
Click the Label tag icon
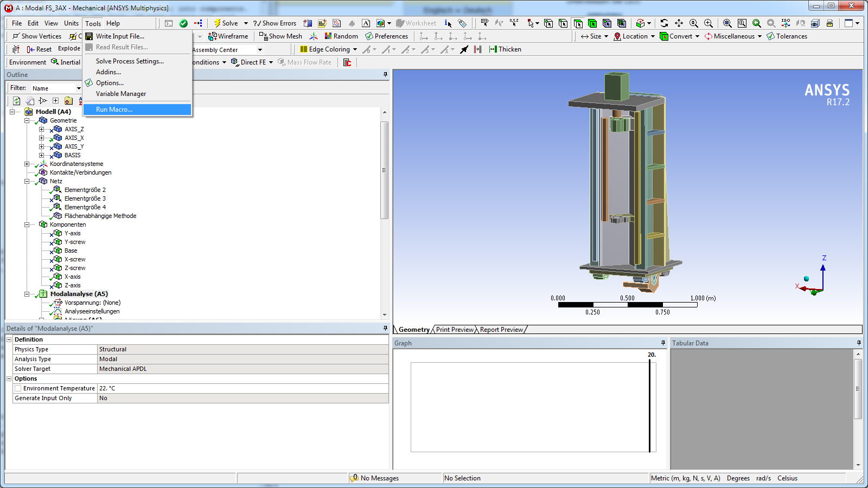tap(462, 23)
